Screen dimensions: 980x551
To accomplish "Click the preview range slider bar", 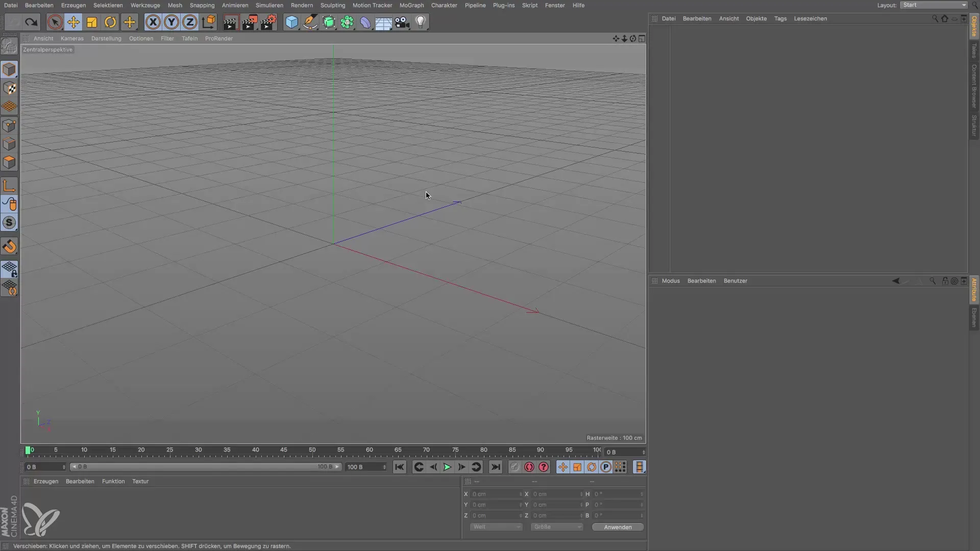I will click(205, 467).
